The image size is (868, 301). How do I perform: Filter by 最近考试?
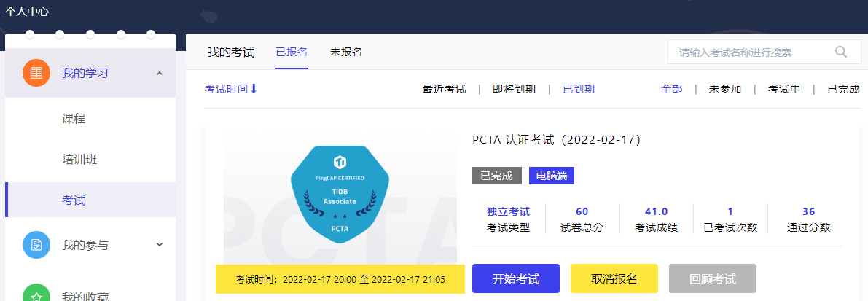point(445,89)
